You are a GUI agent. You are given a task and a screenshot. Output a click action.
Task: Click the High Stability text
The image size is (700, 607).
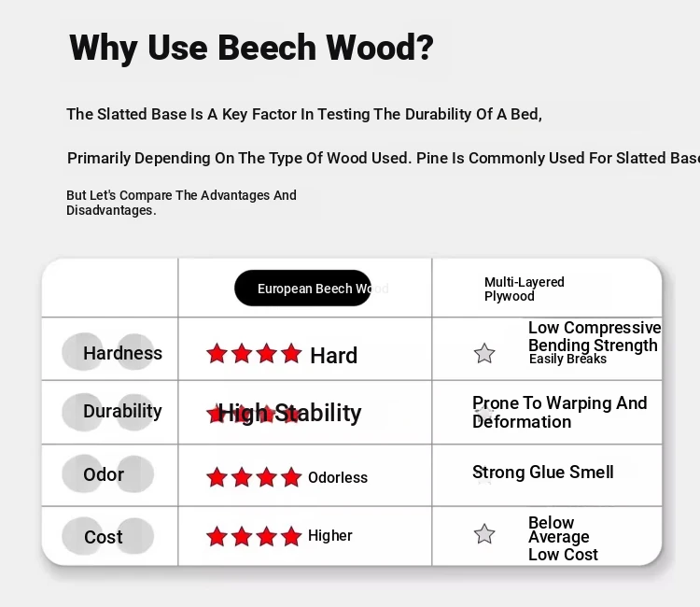289,413
